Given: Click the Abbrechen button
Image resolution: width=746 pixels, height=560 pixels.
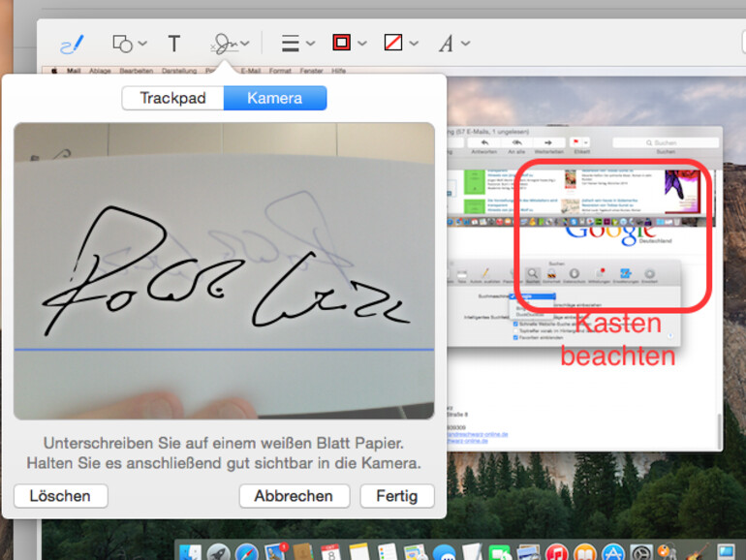Looking at the screenshot, I should [x=294, y=496].
